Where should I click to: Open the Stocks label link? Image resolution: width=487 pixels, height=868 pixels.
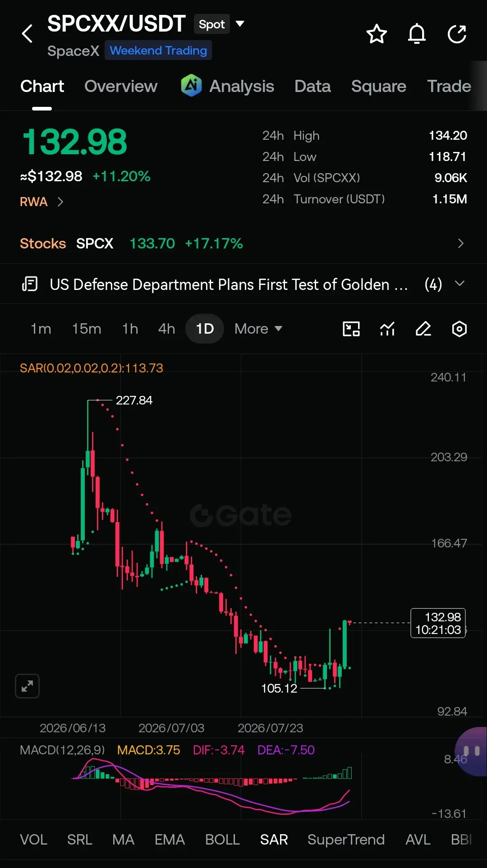tap(43, 243)
